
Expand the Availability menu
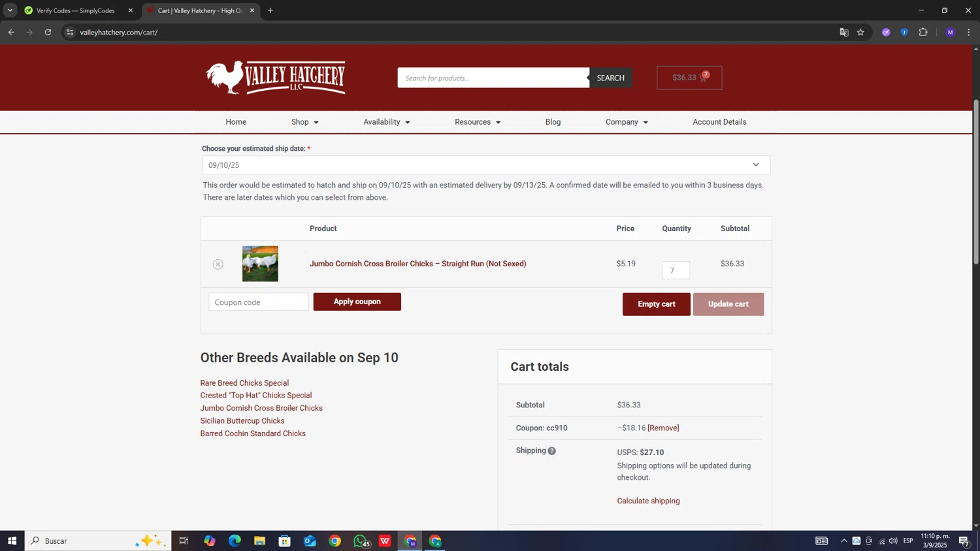point(387,122)
